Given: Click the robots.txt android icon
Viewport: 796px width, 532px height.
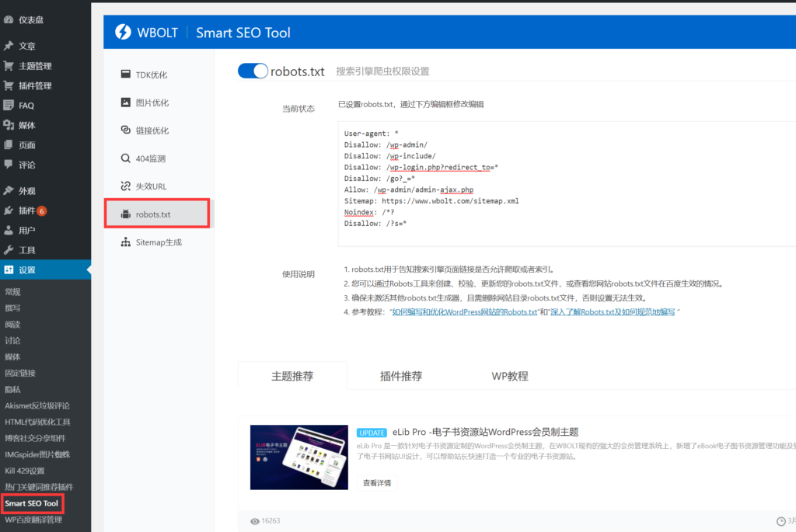Looking at the screenshot, I should click(126, 214).
